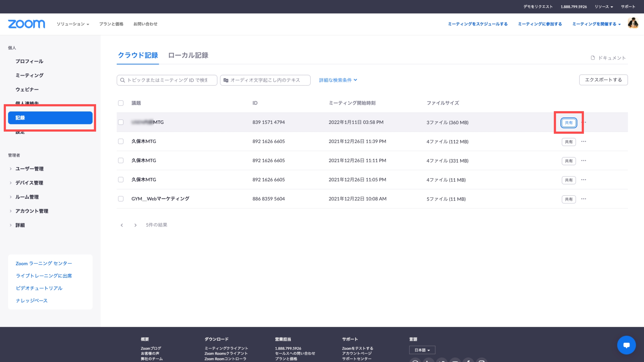Click デモをリクエスト link
Viewport: 644px width, 362px height.
[x=538, y=6]
